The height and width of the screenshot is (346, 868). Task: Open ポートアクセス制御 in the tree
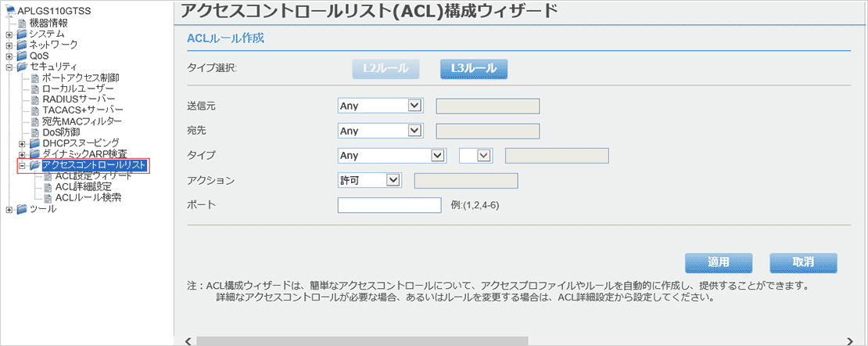coord(81,78)
